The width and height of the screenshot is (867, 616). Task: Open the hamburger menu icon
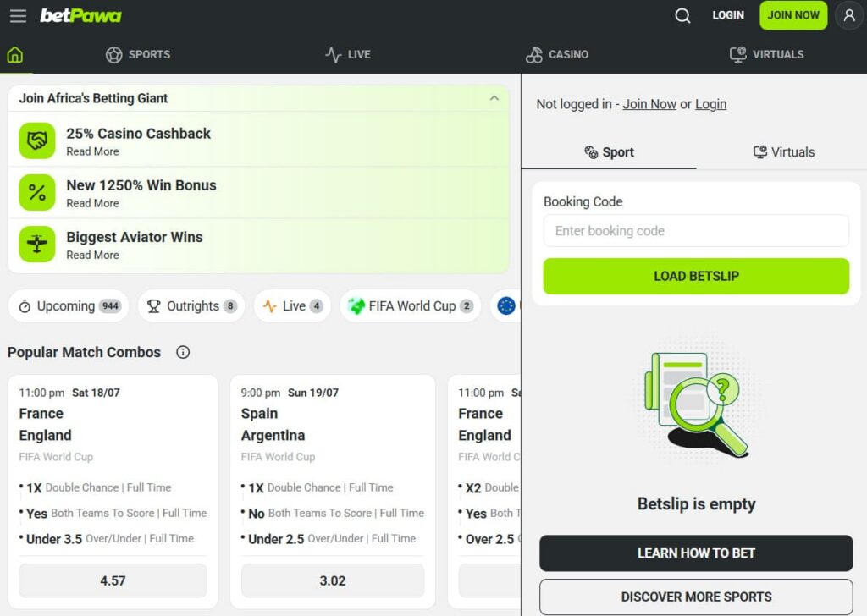coord(19,15)
